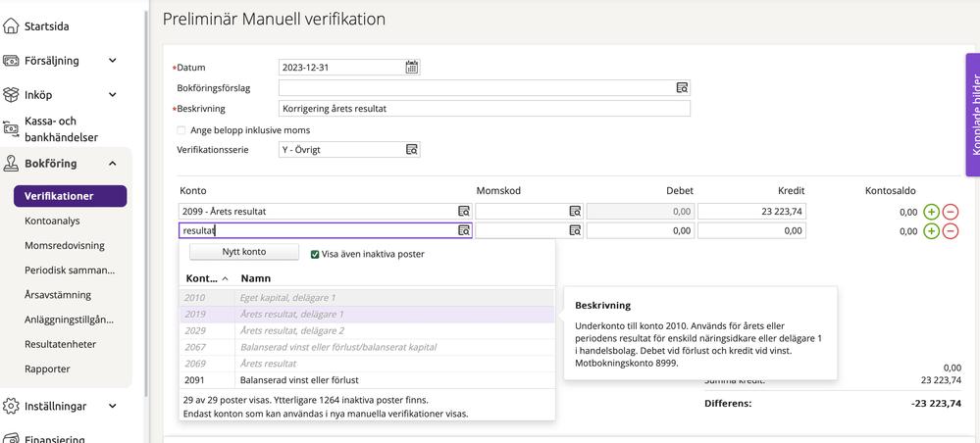Remove the first row with red minus icon
Viewport: 980px width, 443px height.
click(950, 212)
